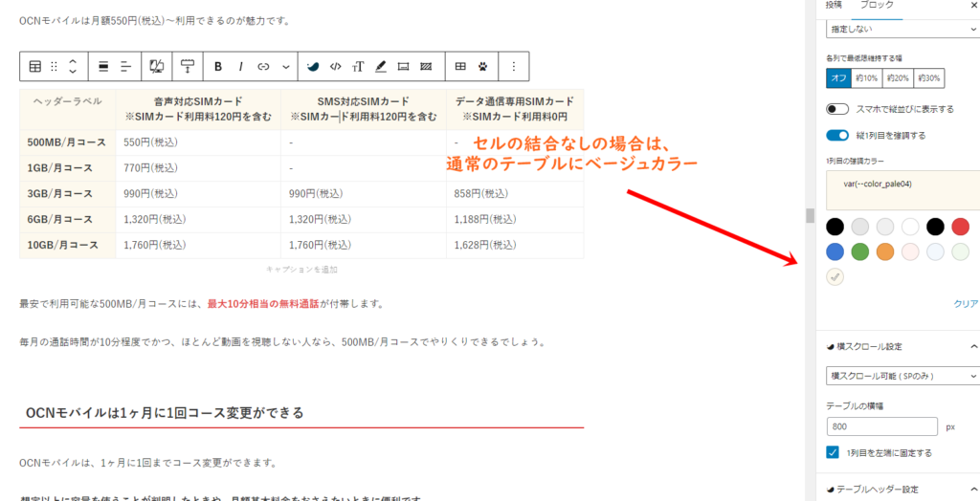Pick the checked beige color swatch

pos(835,276)
